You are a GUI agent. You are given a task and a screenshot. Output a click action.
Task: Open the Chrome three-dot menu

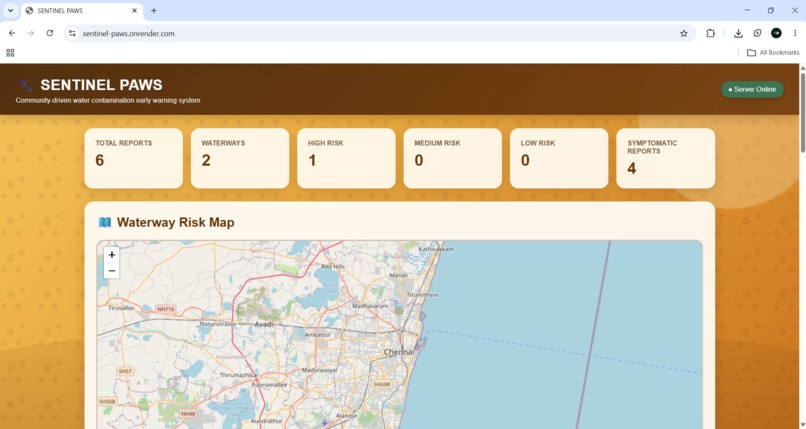point(795,33)
